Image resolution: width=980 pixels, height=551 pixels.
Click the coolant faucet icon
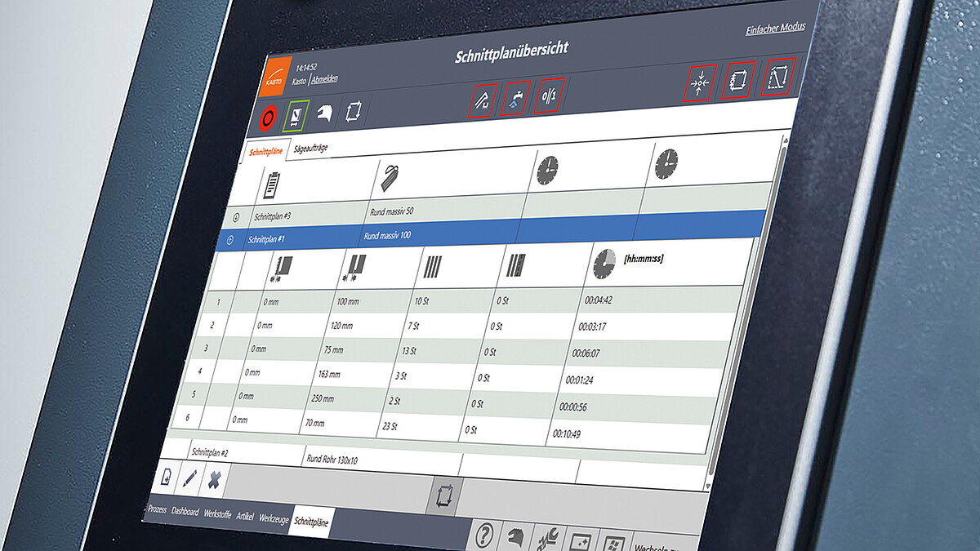(514, 100)
